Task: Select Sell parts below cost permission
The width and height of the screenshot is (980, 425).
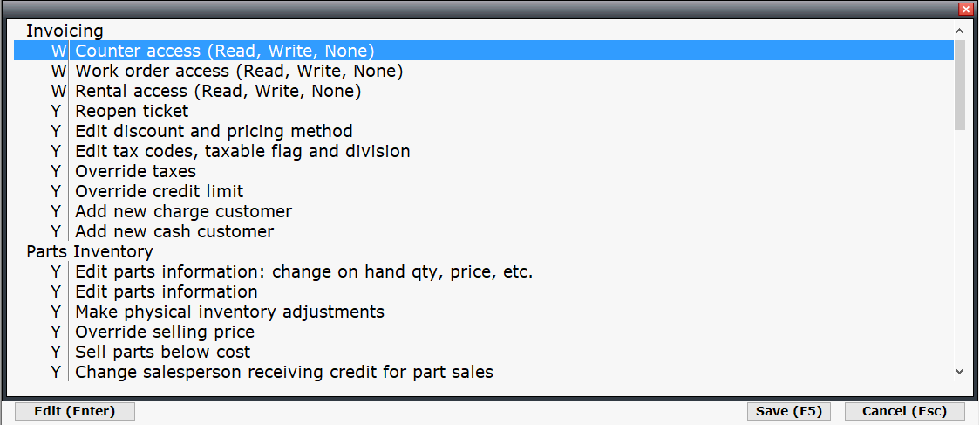Action: pyautogui.click(x=162, y=353)
